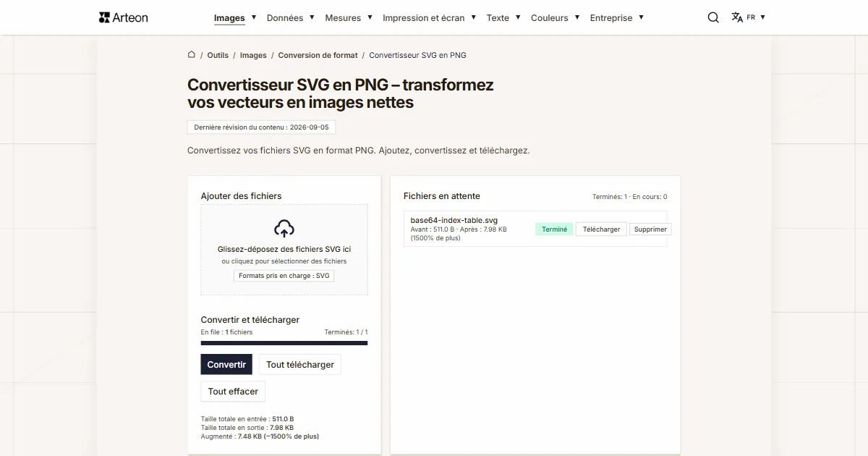This screenshot has height=456, width=868.
Task: Open the Impression et écran menu
Action: (424, 18)
